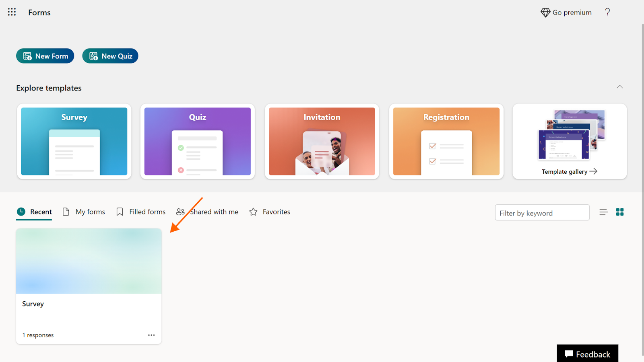
Task: Open the Help question mark icon
Action: click(x=607, y=12)
